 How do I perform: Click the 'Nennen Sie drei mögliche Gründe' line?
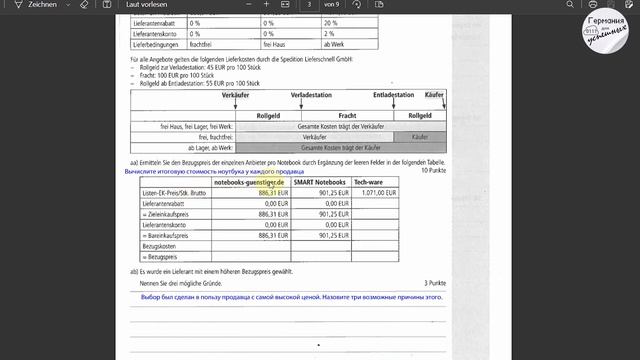coord(181,283)
